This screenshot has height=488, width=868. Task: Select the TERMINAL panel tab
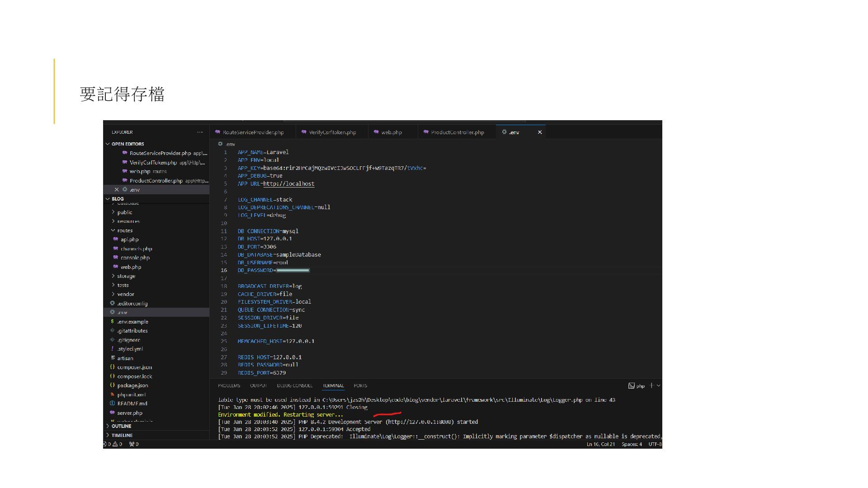point(333,386)
